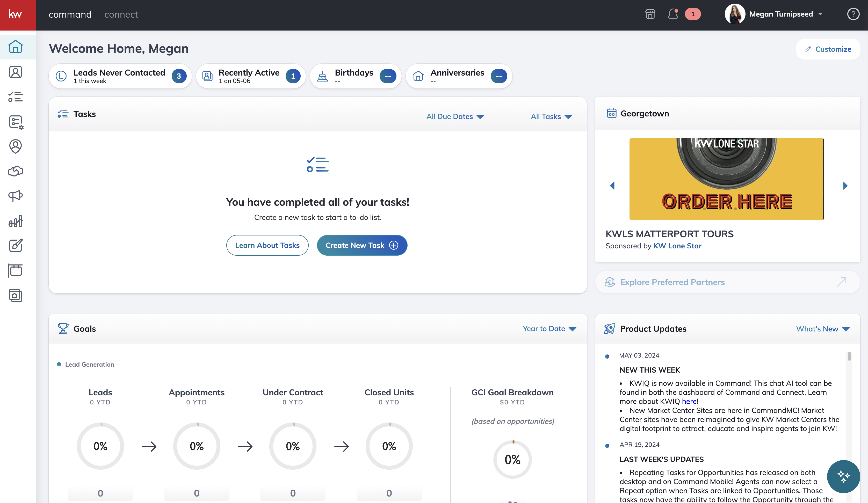Expand the All Due Dates dropdown
The width and height of the screenshot is (868, 503).
pyautogui.click(x=455, y=116)
